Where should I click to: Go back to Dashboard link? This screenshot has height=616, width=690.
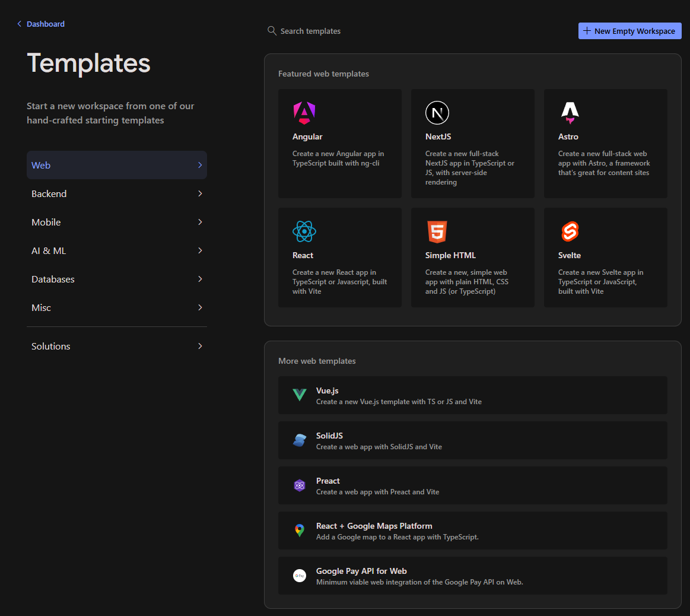point(45,24)
